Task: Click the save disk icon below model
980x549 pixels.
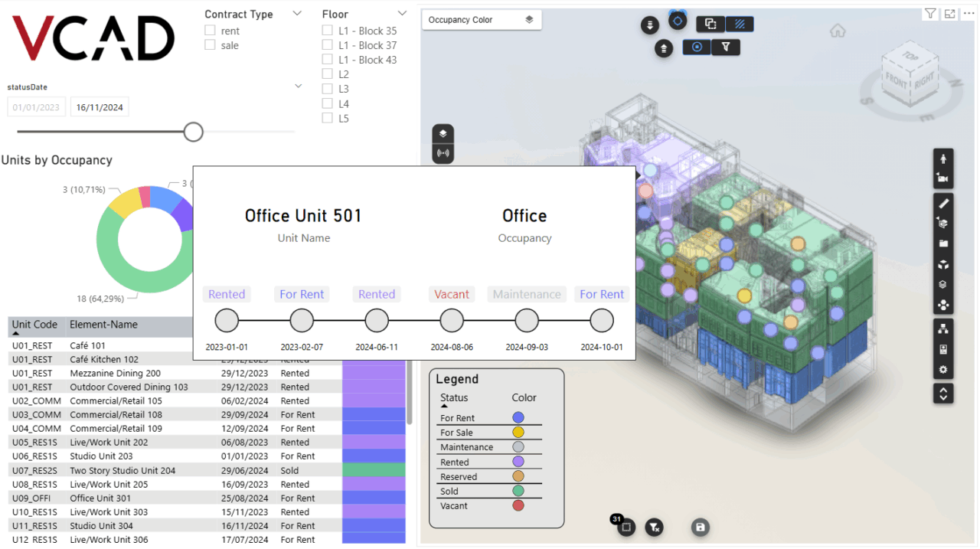Action: coord(700,527)
